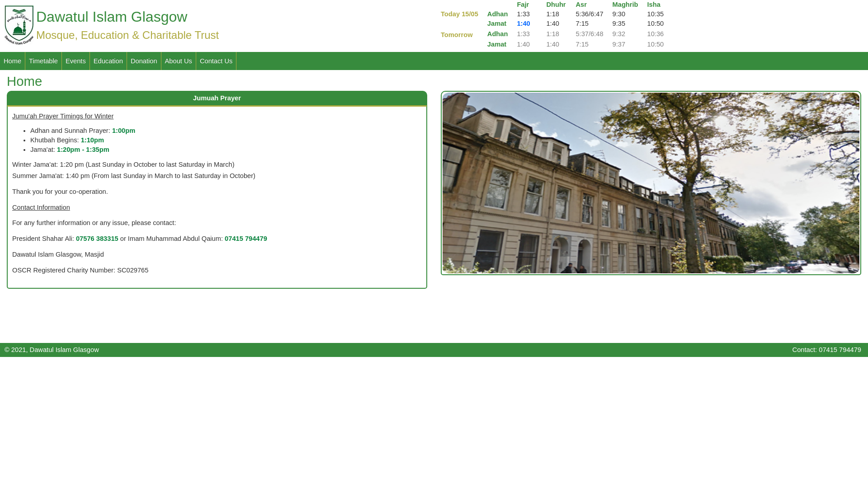Click the Today 15/05 label
The image size is (868, 488).
coord(459,14)
